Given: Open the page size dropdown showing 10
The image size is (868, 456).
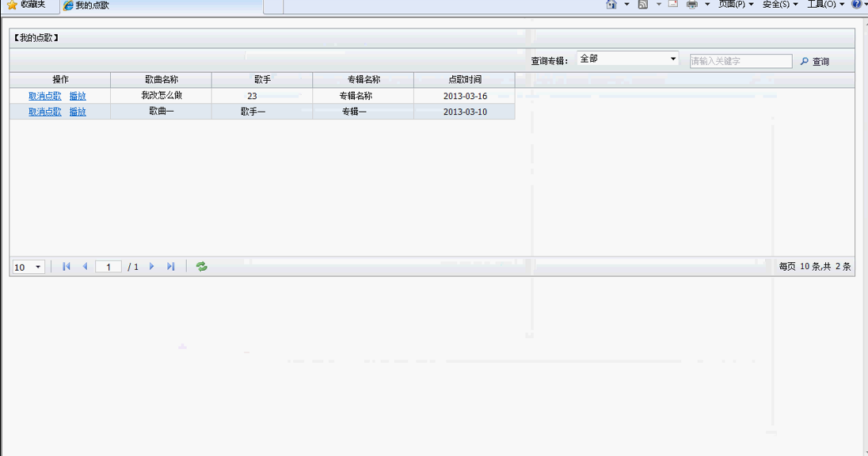Looking at the screenshot, I should click(x=29, y=268).
